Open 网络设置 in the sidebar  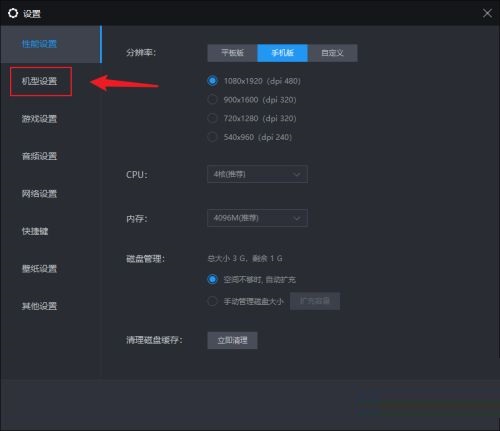[x=39, y=194]
